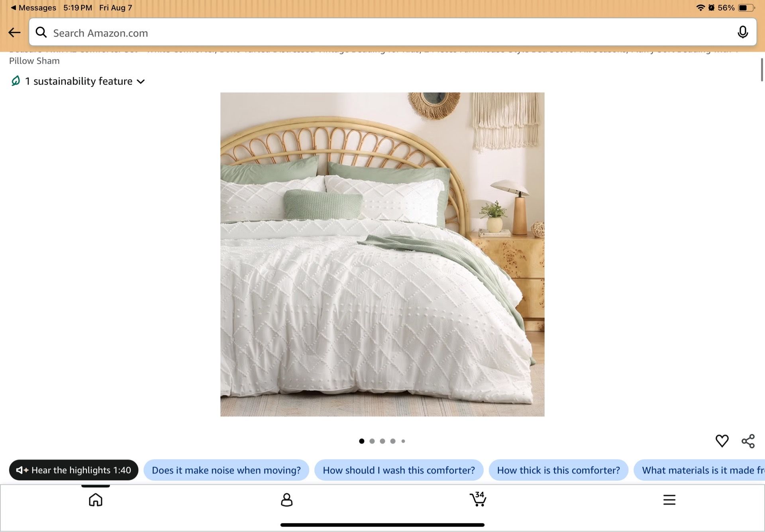Ask 'How thick is this comforter?'
765x532 pixels.
[x=558, y=470]
